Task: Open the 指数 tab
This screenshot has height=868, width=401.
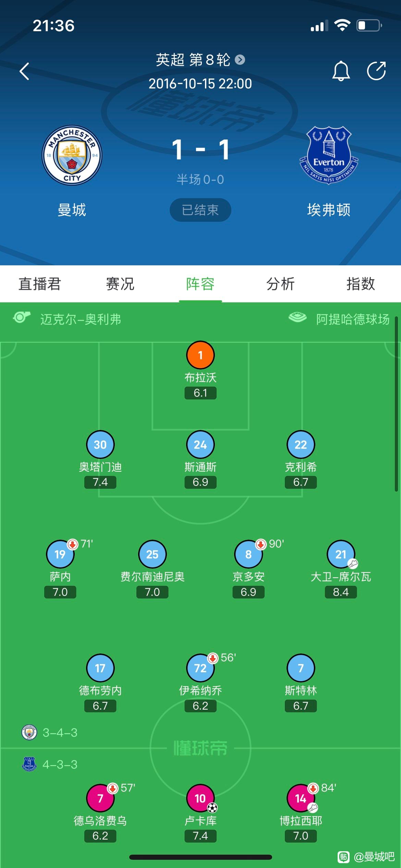Action: pos(361,284)
